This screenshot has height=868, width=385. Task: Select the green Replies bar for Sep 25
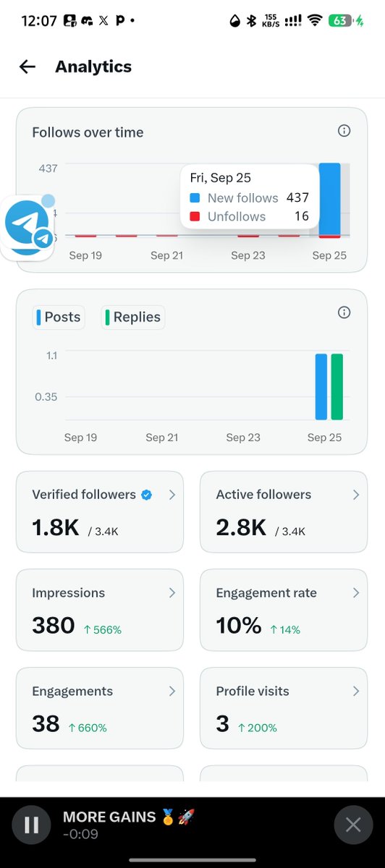point(337,387)
